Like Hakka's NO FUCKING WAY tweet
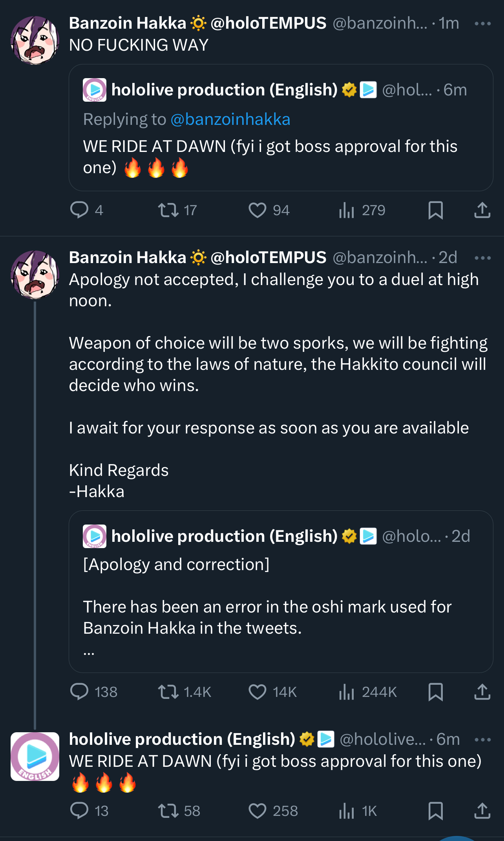This screenshot has height=841, width=504. pos(257,210)
